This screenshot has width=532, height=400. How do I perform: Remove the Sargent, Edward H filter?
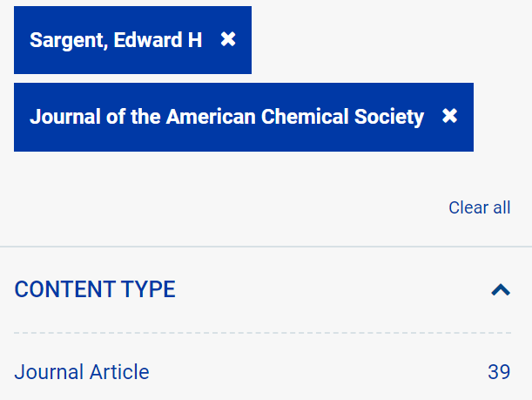[228, 39]
